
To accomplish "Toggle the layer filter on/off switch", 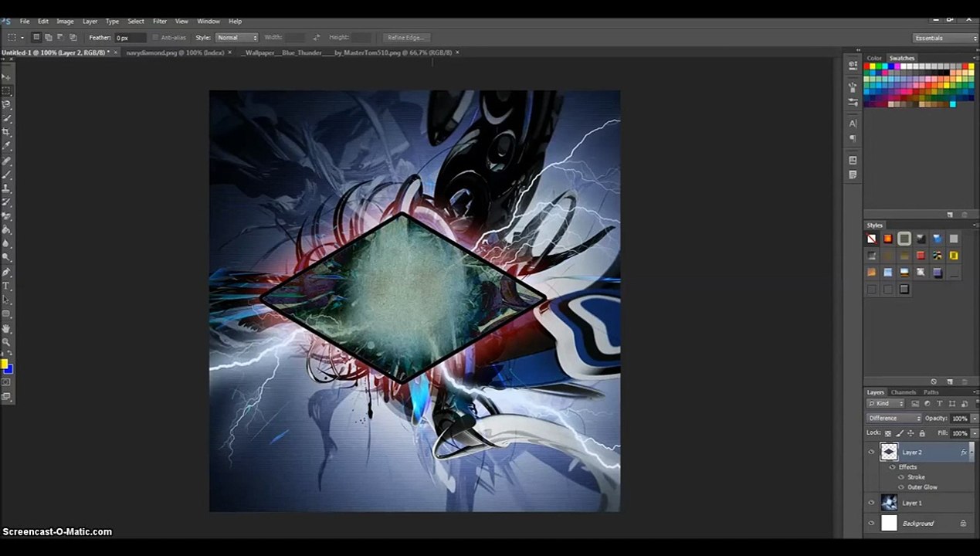I will (x=977, y=403).
